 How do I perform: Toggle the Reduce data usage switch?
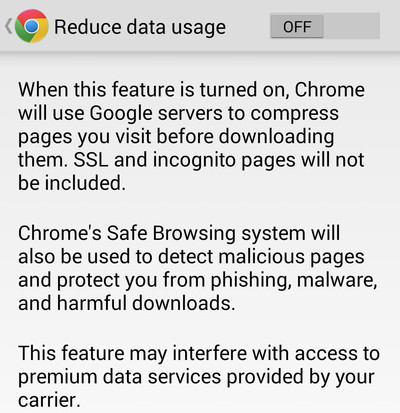(325, 26)
